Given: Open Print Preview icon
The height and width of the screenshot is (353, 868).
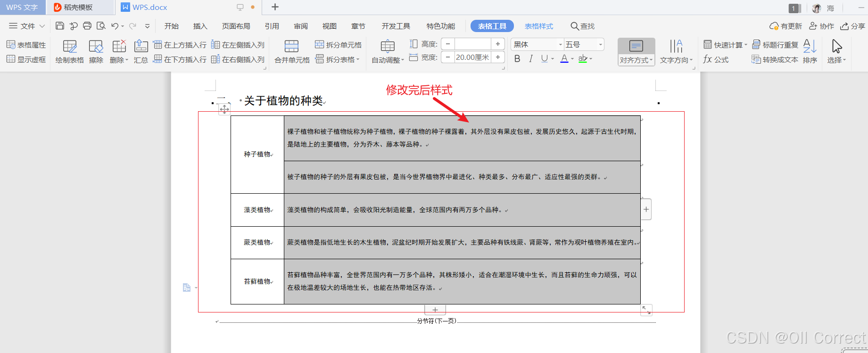Looking at the screenshot, I should (101, 26).
